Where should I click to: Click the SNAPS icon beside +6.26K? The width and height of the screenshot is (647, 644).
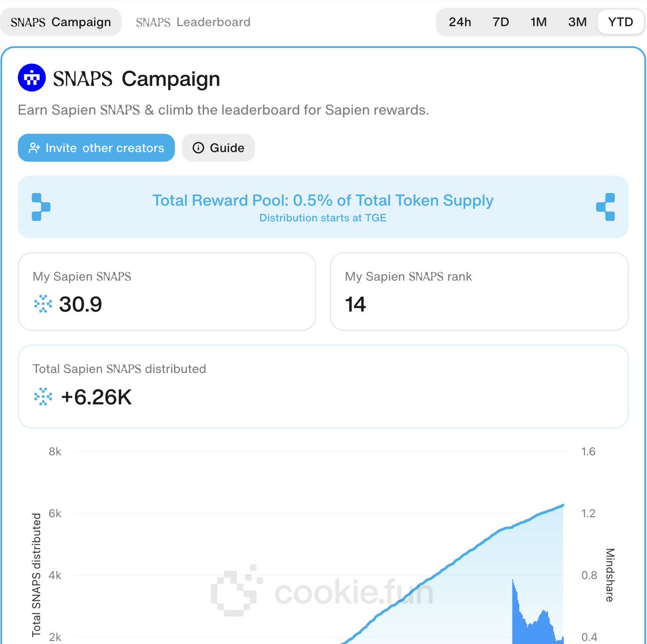point(43,397)
